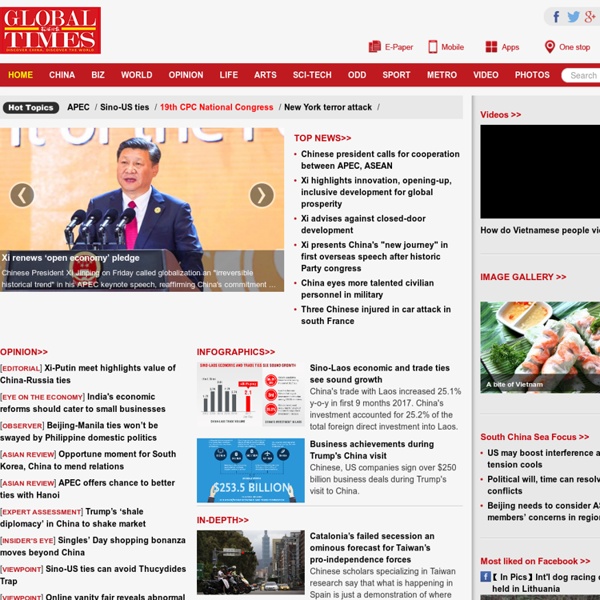Select the HOME navigation item
This screenshot has height=600, width=600.
coord(20,75)
